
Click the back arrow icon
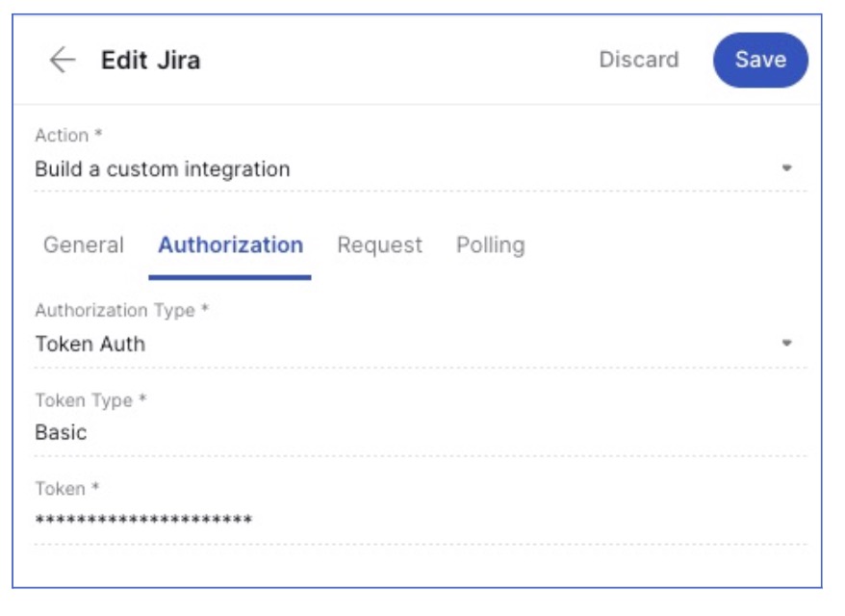[x=62, y=60]
